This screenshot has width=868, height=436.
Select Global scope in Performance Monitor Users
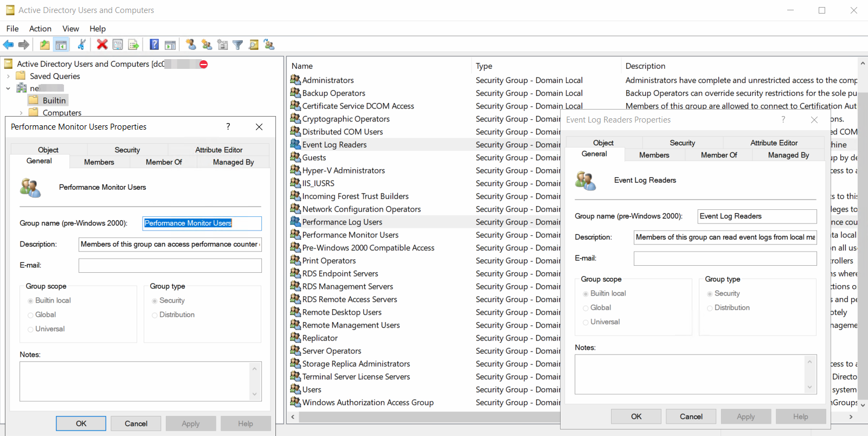[30, 315]
